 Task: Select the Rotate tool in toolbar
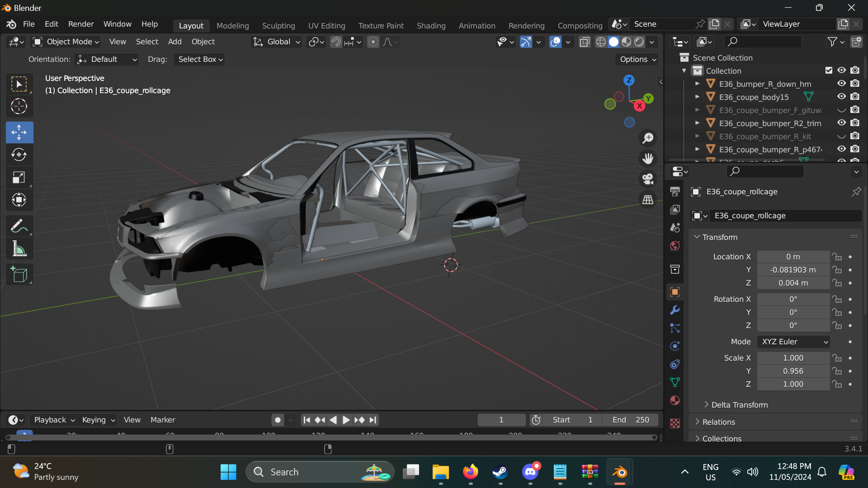[x=19, y=155]
